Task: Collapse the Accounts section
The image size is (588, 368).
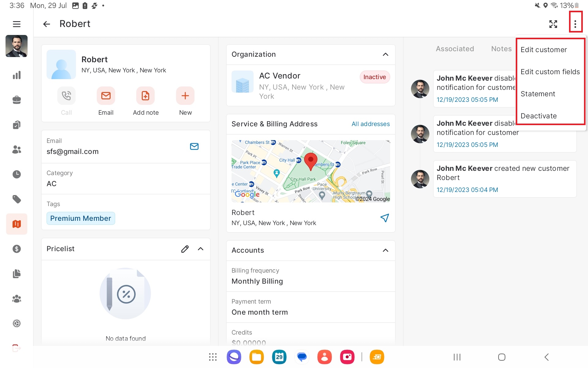Action: (385, 250)
